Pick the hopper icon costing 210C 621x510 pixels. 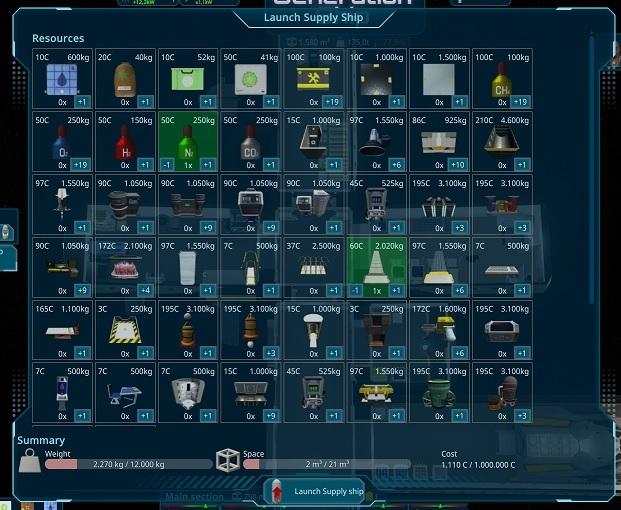pyautogui.click(x=502, y=142)
